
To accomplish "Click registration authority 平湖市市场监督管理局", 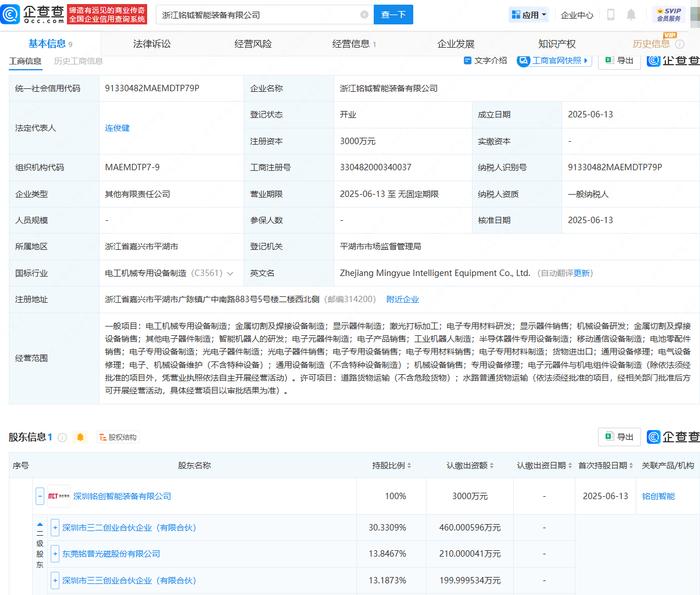I will tap(380, 246).
